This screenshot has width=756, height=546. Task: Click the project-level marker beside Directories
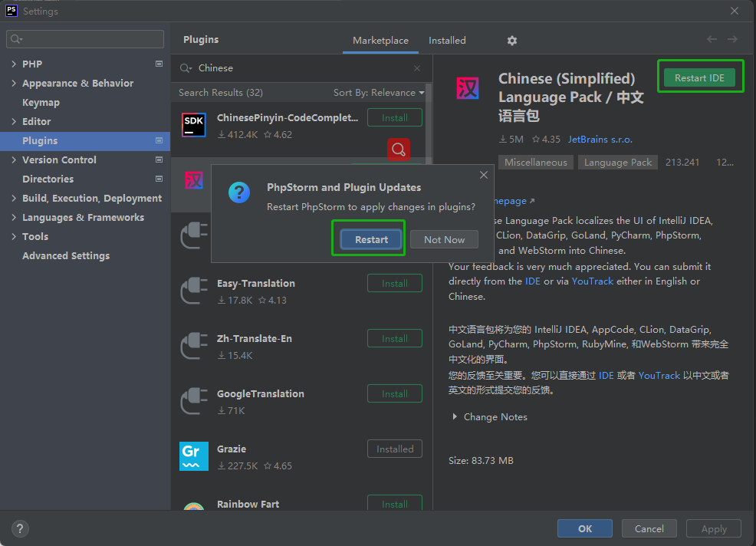[159, 179]
